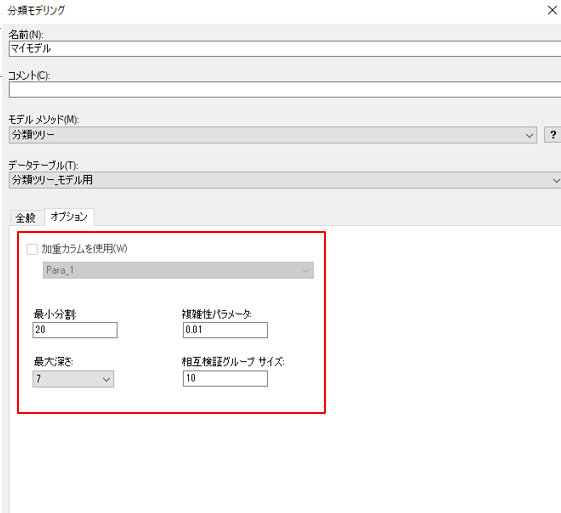Click the データテーブル chevron arrow
Image resolution: width=561 pixels, height=513 pixels.
click(556, 180)
